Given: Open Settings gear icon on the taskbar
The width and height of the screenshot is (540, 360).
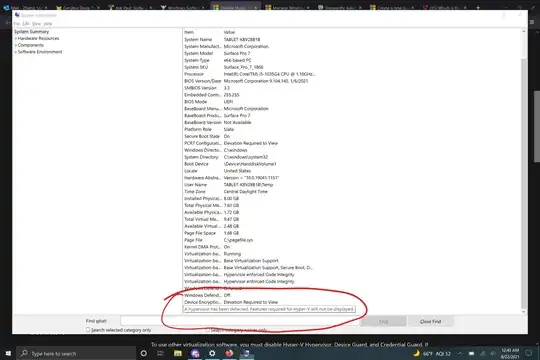Looking at the screenshot, I should pyautogui.click(x=212, y=353).
